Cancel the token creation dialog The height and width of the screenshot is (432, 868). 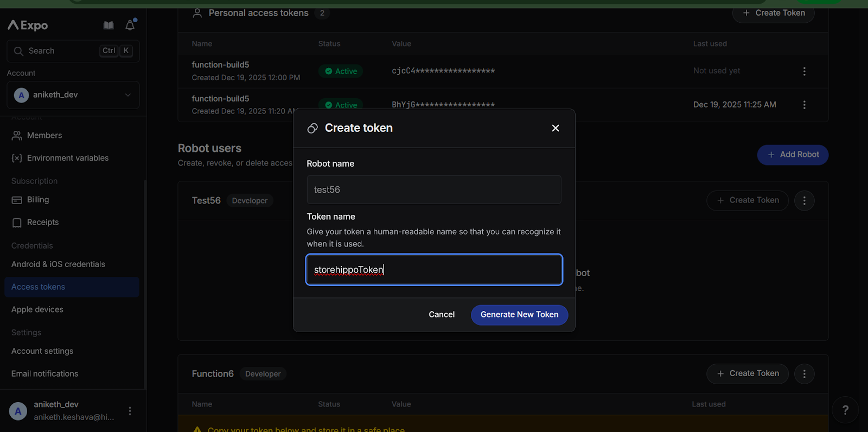tap(442, 315)
